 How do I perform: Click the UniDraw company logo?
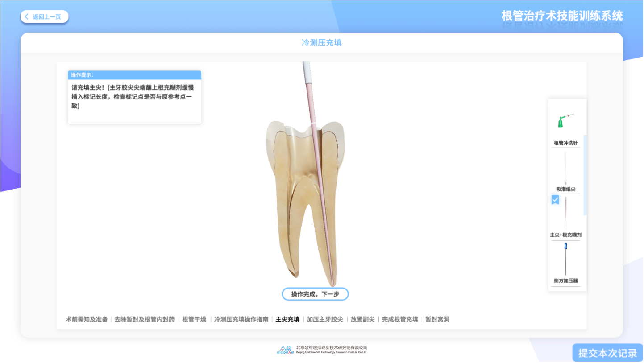tap(285, 350)
